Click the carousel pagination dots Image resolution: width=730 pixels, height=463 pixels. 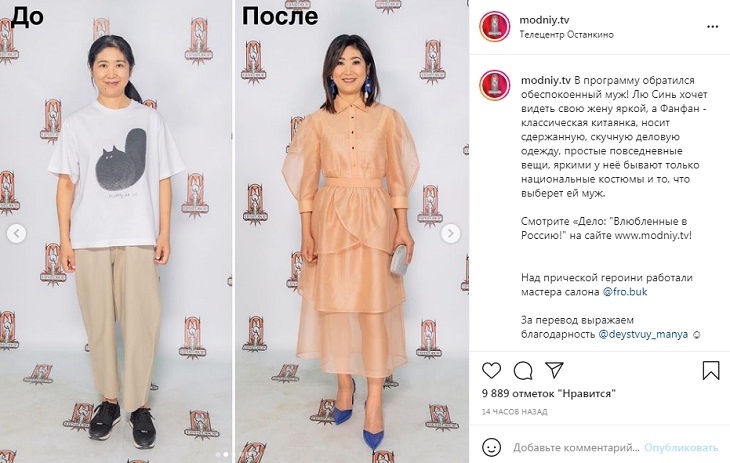pyautogui.click(x=226, y=454)
